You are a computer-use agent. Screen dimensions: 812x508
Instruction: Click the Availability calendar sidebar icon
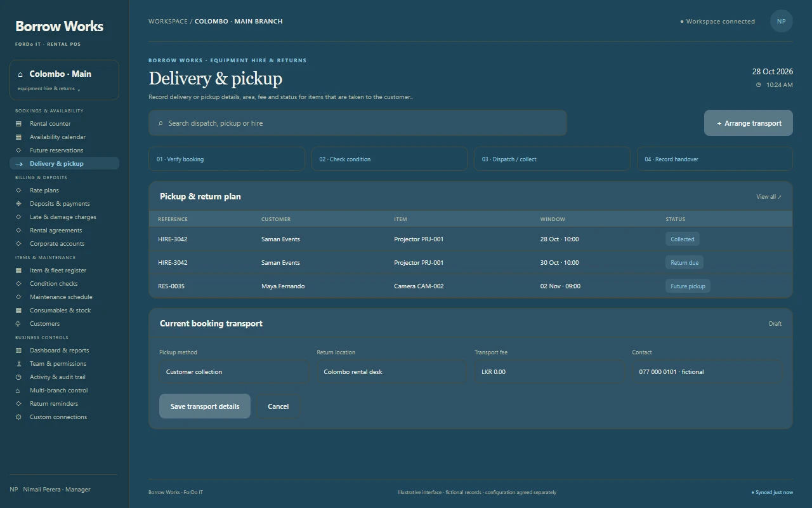(x=18, y=137)
